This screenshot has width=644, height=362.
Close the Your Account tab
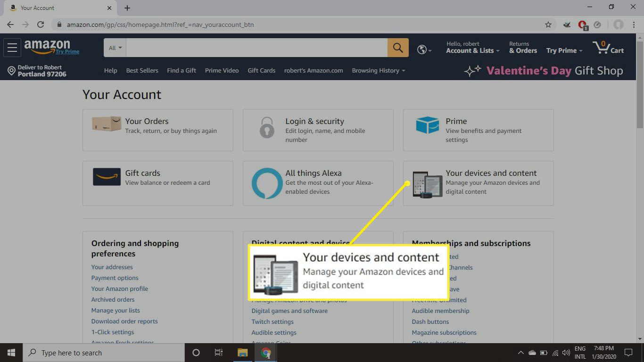pyautogui.click(x=109, y=8)
